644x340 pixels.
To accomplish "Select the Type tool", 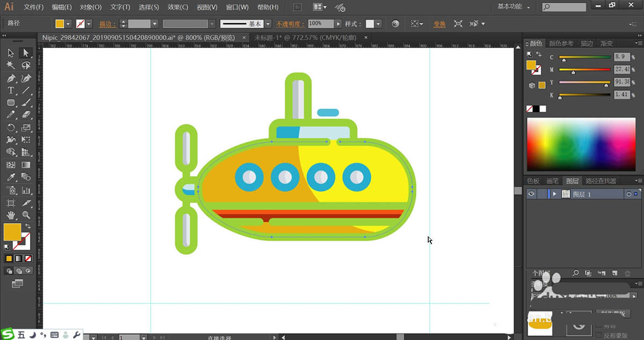I will [x=11, y=91].
